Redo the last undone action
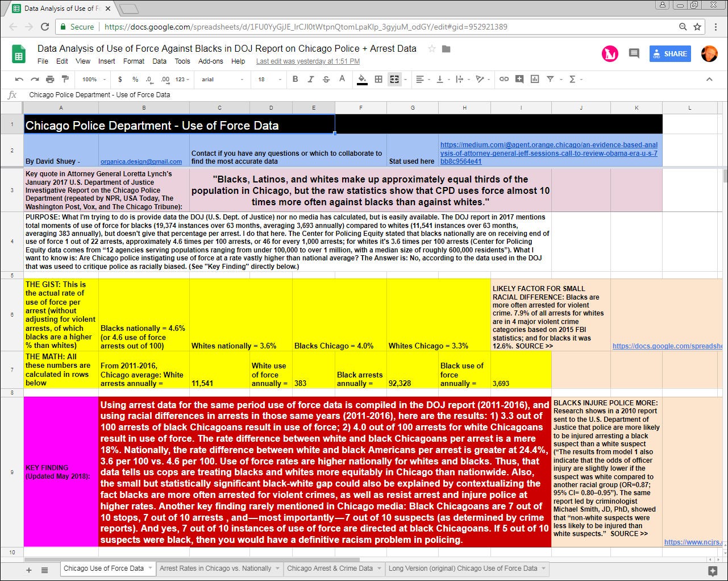This screenshot has height=581, width=728. [x=35, y=79]
